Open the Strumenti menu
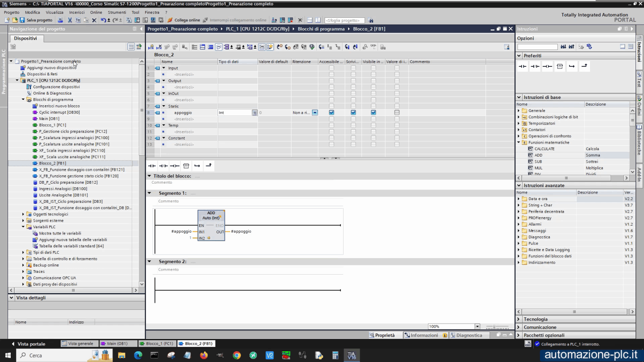 (x=117, y=12)
